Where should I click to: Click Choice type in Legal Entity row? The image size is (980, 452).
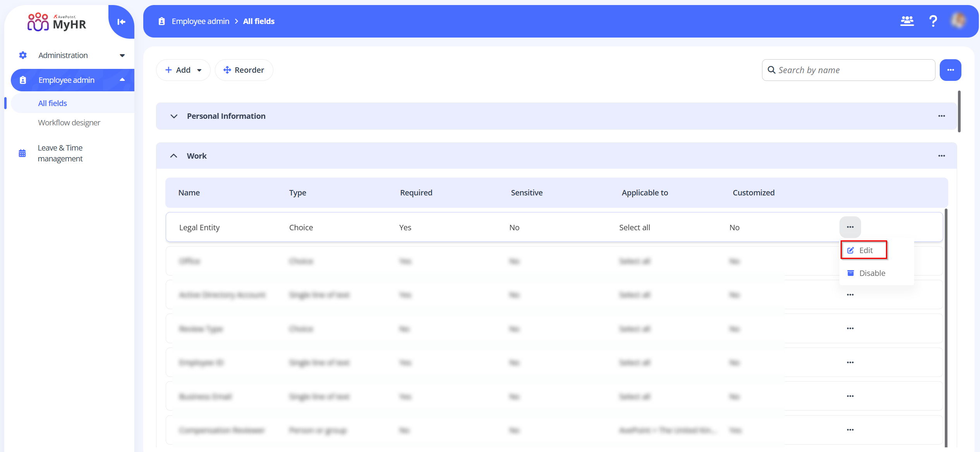tap(301, 228)
